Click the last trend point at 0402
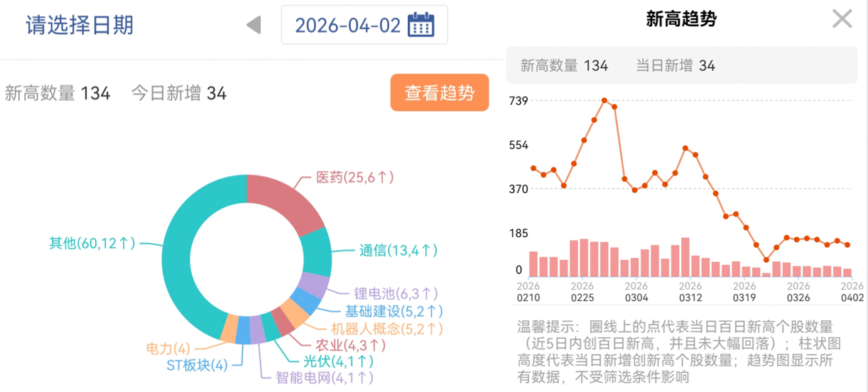The width and height of the screenshot is (868, 392). point(847,245)
